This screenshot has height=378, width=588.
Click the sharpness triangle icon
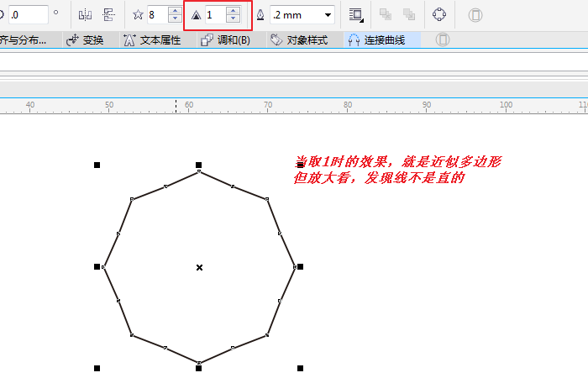click(196, 15)
